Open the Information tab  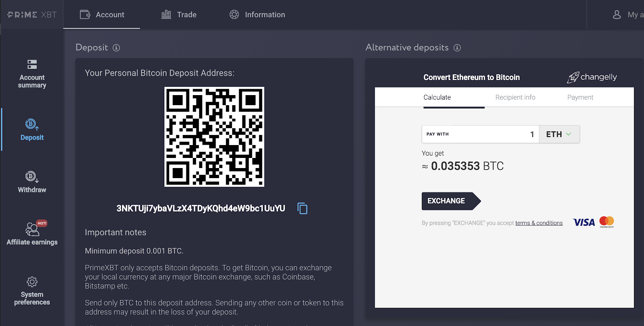(x=257, y=15)
